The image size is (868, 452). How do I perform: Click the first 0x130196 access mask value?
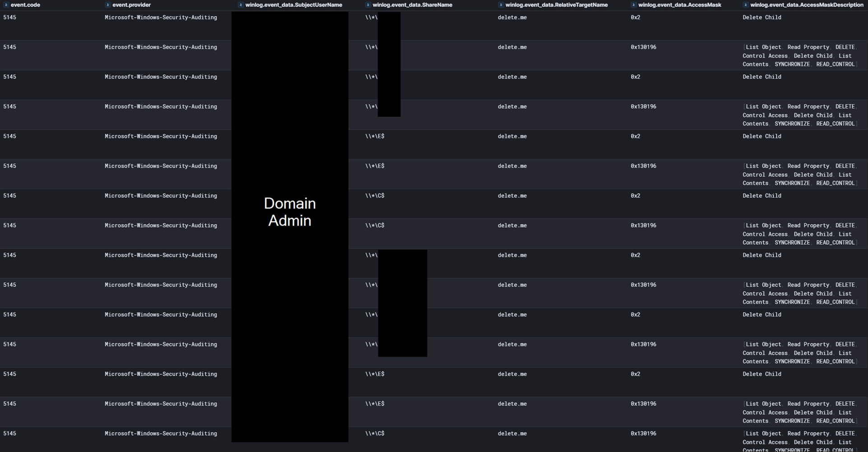[643, 47]
